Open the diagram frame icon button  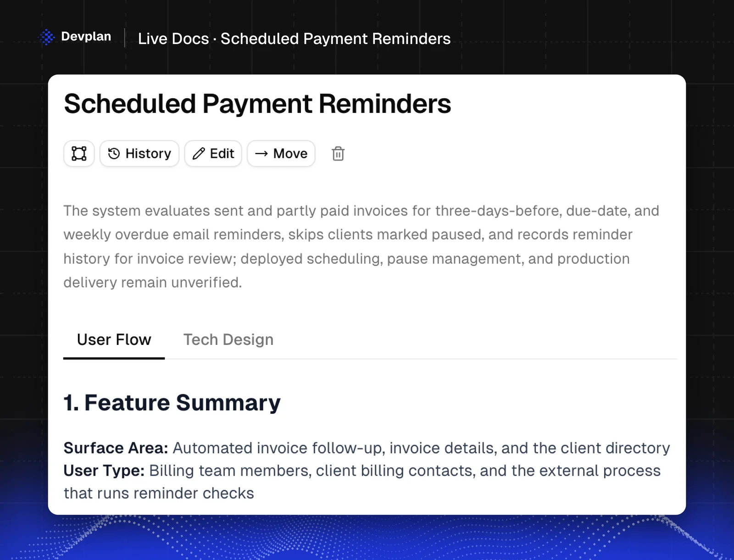tap(79, 154)
